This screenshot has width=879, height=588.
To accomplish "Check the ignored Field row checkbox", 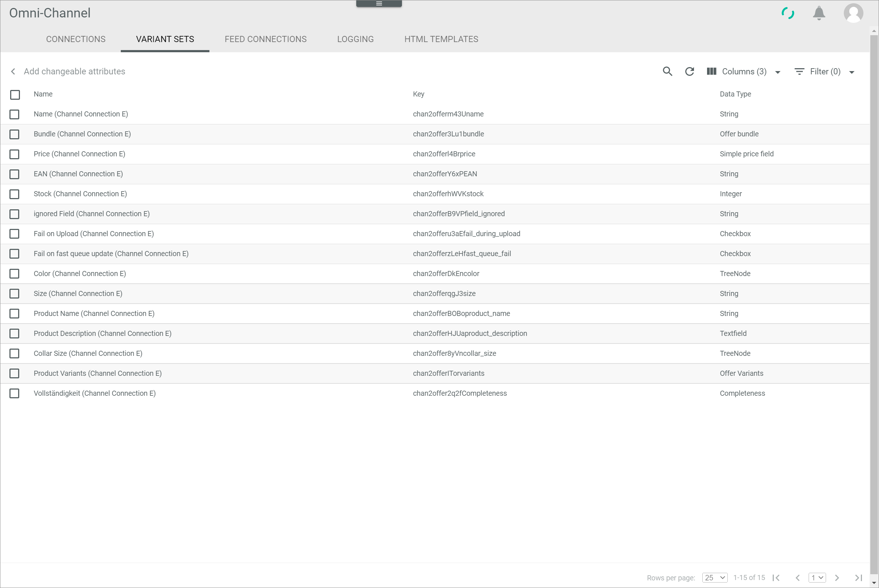I will [14, 214].
